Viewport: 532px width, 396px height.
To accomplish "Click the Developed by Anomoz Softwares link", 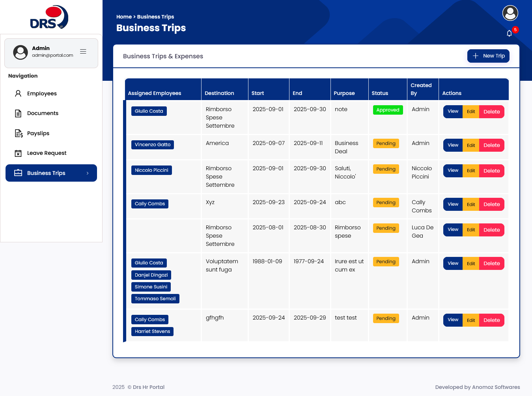I will 477,387.
